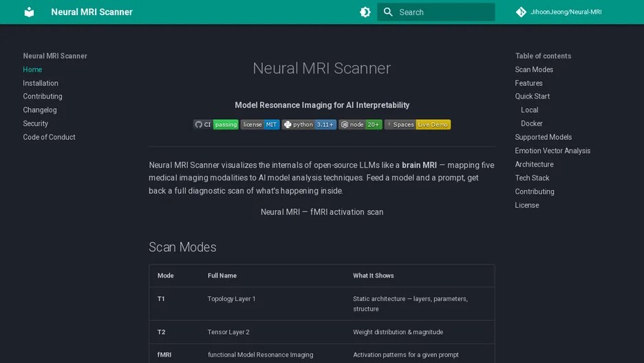Click the Weight distribution & magnitude cell

(x=398, y=332)
